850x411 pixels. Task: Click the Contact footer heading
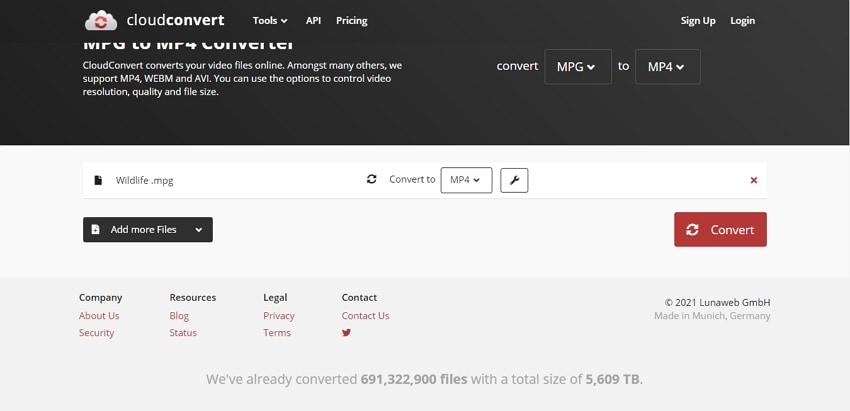pyautogui.click(x=359, y=297)
